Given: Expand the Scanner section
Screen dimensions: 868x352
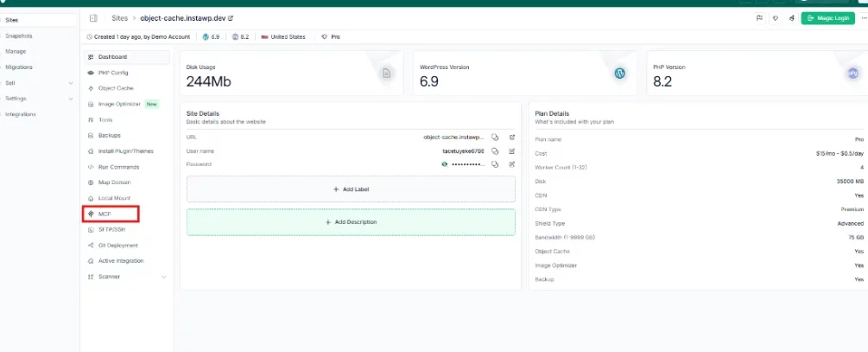Looking at the screenshot, I should pos(163,277).
